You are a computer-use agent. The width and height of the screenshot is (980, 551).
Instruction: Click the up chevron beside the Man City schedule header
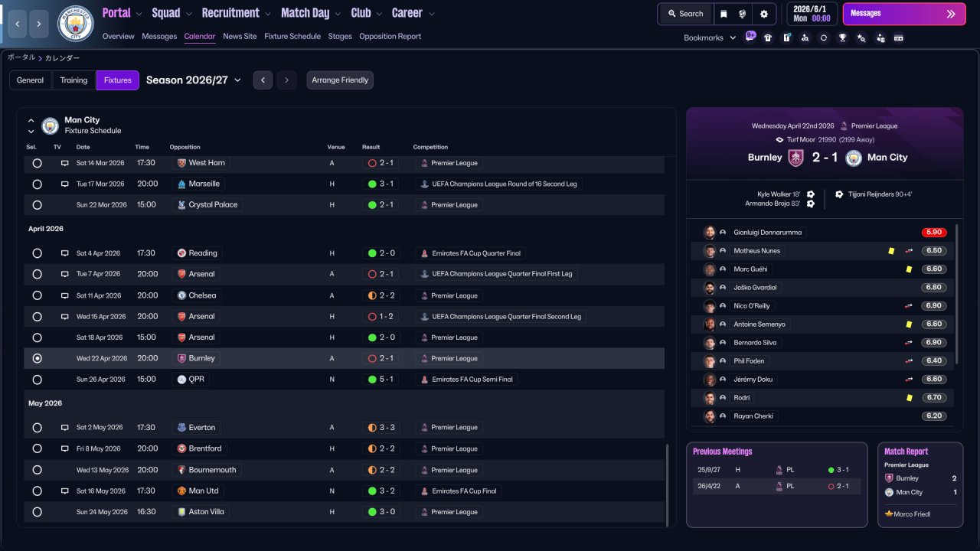pyautogui.click(x=31, y=121)
